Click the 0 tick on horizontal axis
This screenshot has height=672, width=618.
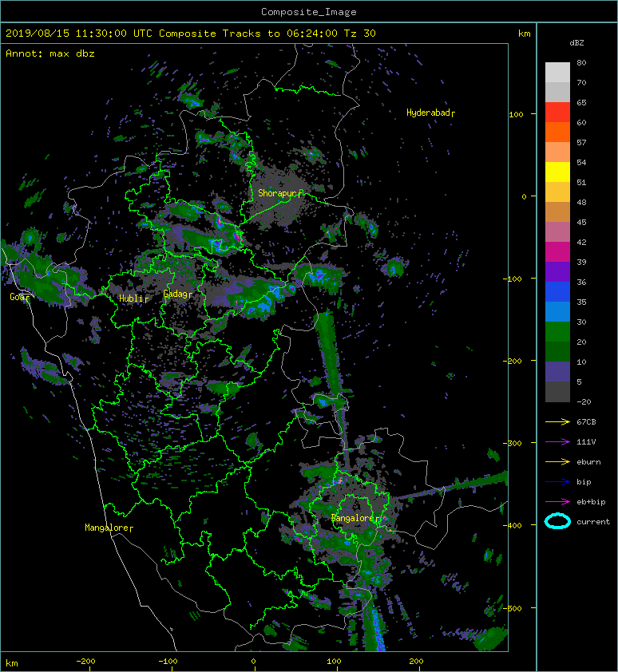[253, 662]
